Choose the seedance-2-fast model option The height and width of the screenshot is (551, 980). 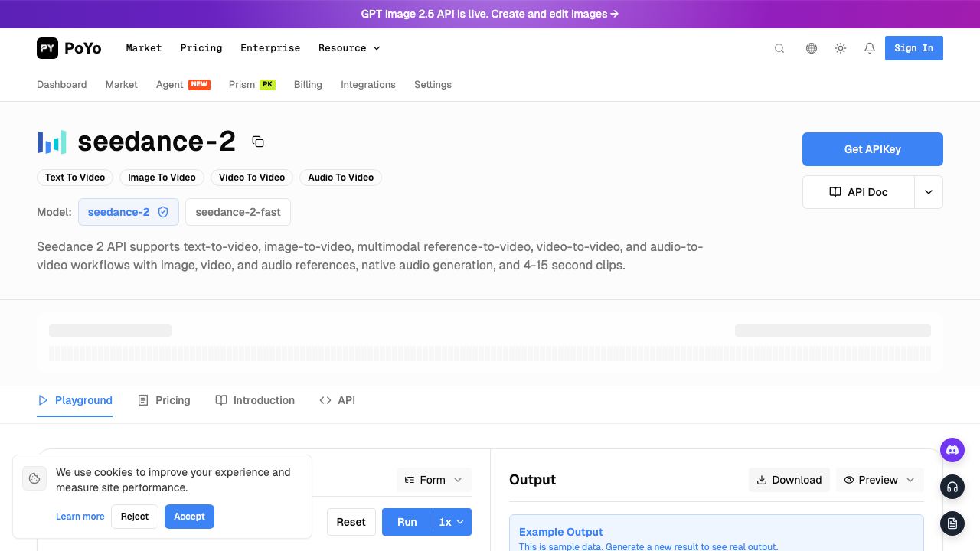(x=238, y=212)
